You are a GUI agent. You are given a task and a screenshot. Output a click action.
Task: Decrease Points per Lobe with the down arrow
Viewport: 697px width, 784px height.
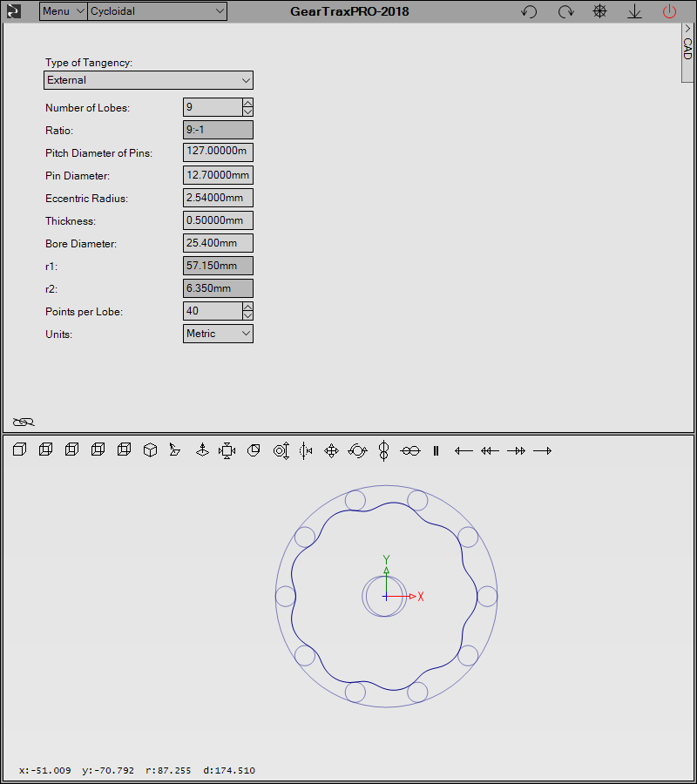[x=247, y=315]
